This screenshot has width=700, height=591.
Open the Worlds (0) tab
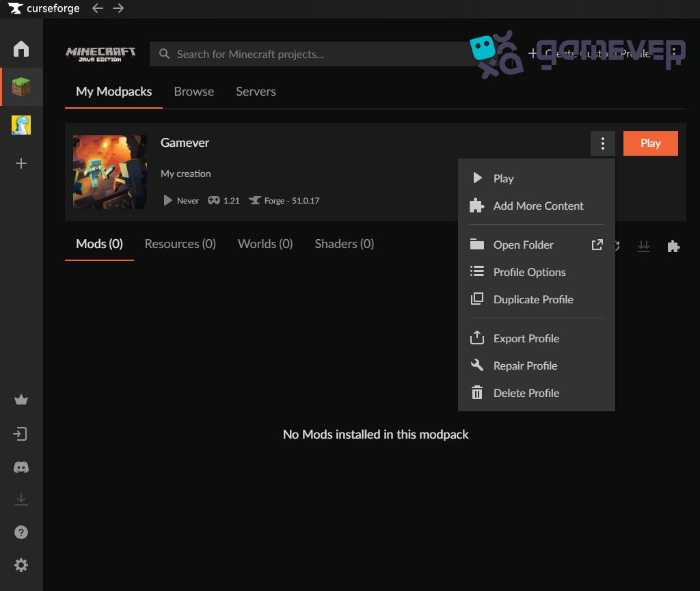click(x=265, y=243)
